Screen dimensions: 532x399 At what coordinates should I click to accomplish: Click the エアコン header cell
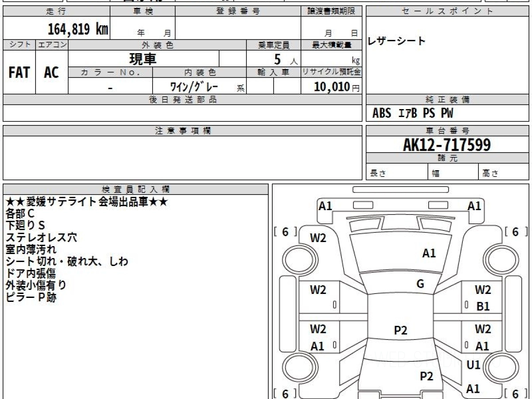52,45
